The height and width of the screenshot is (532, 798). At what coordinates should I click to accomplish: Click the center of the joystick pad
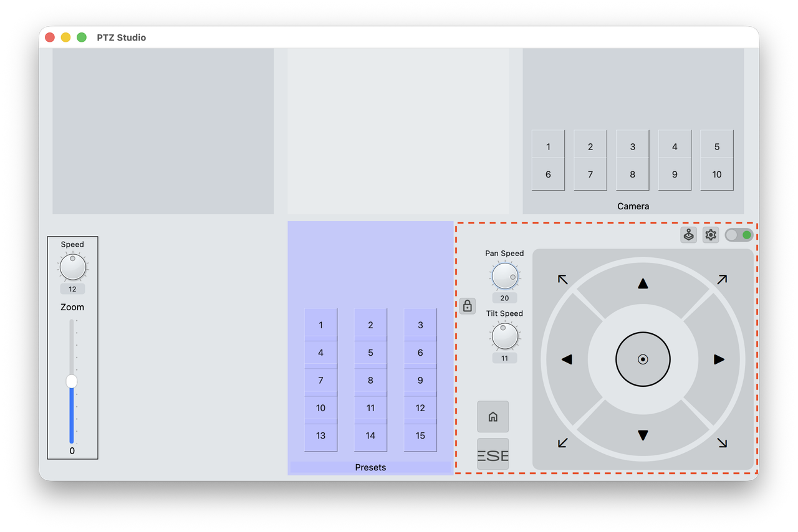(643, 359)
